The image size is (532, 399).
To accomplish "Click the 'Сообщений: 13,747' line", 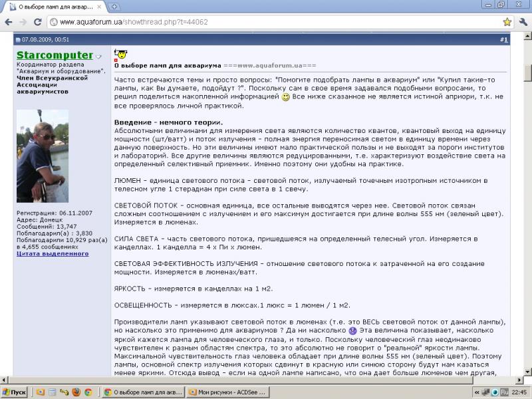I will [x=47, y=227].
